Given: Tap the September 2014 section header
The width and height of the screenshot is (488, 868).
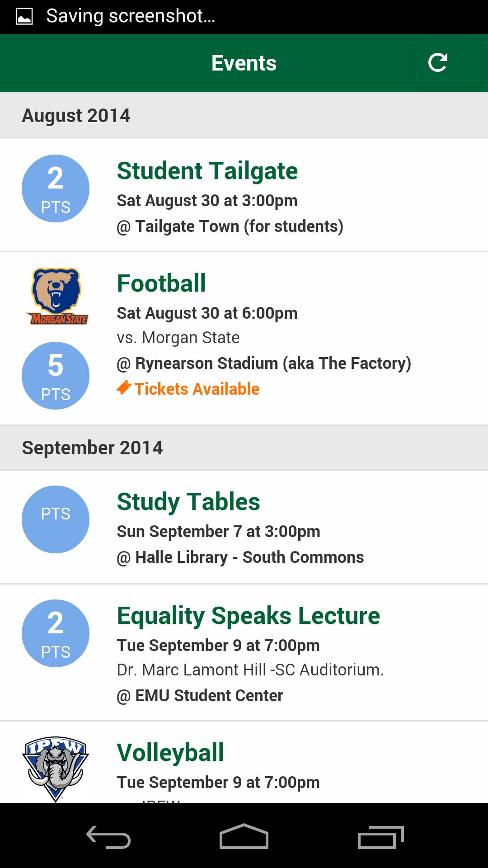Looking at the screenshot, I should coord(92,448).
